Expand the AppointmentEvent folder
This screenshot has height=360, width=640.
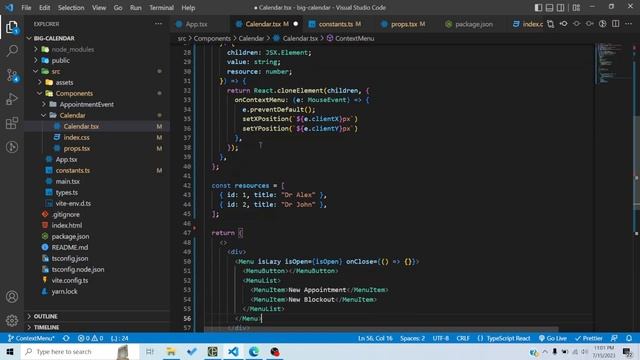point(86,104)
